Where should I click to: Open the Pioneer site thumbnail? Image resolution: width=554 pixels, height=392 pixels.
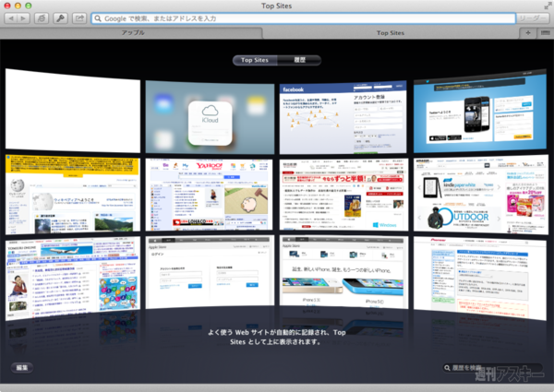[480, 279]
